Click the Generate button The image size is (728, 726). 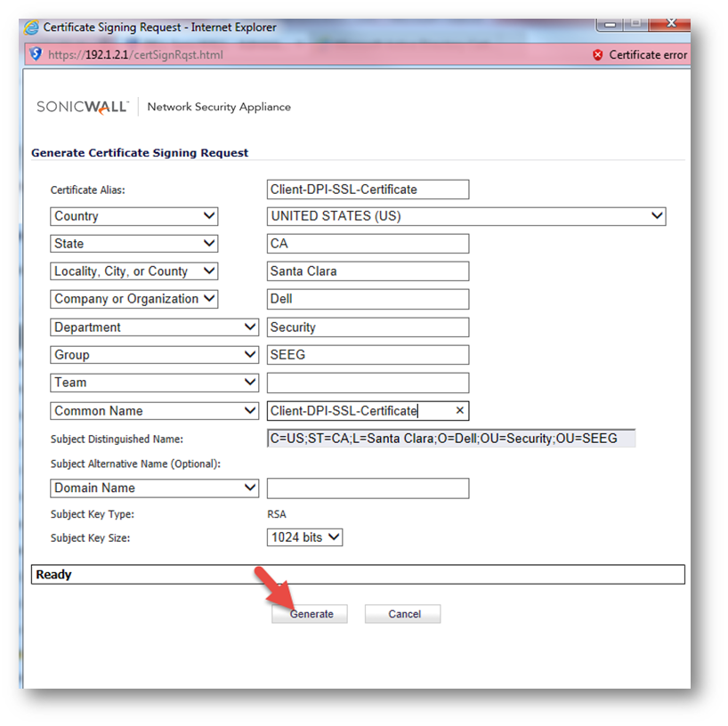click(x=310, y=614)
